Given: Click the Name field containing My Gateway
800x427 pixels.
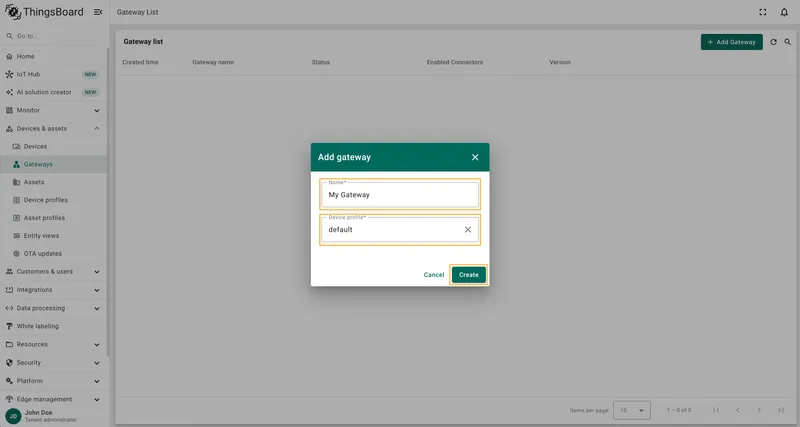Looking at the screenshot, I should [400, 194].
